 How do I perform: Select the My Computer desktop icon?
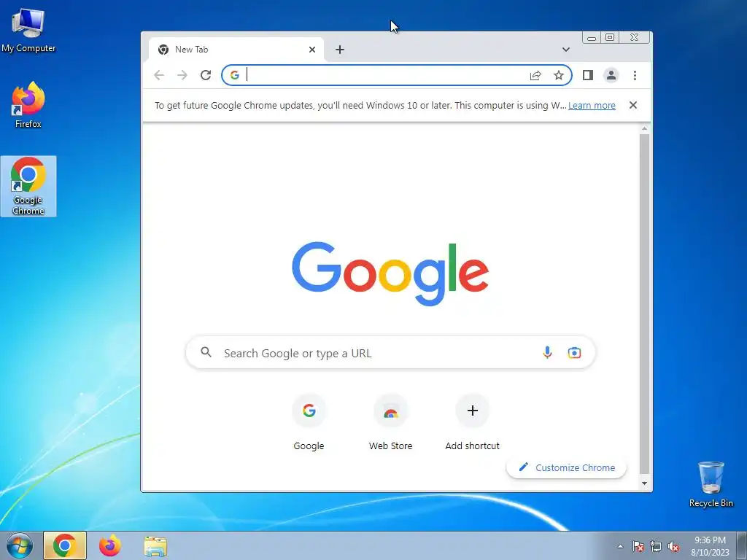tap(28, 30)
